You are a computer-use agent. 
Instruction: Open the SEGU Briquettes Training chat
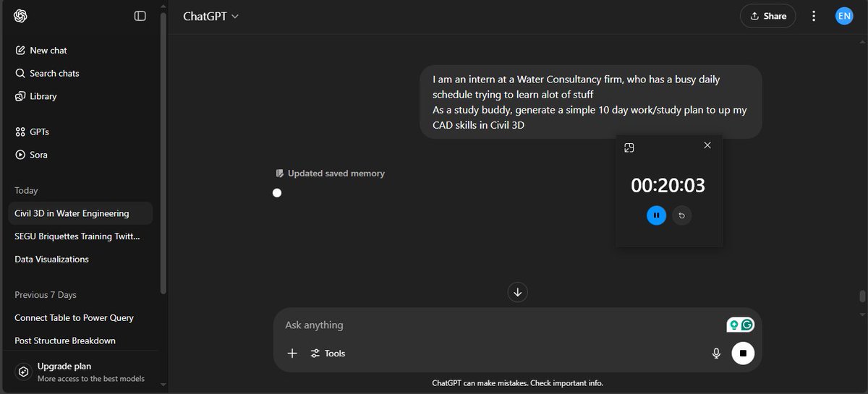(x=80, y=236)
